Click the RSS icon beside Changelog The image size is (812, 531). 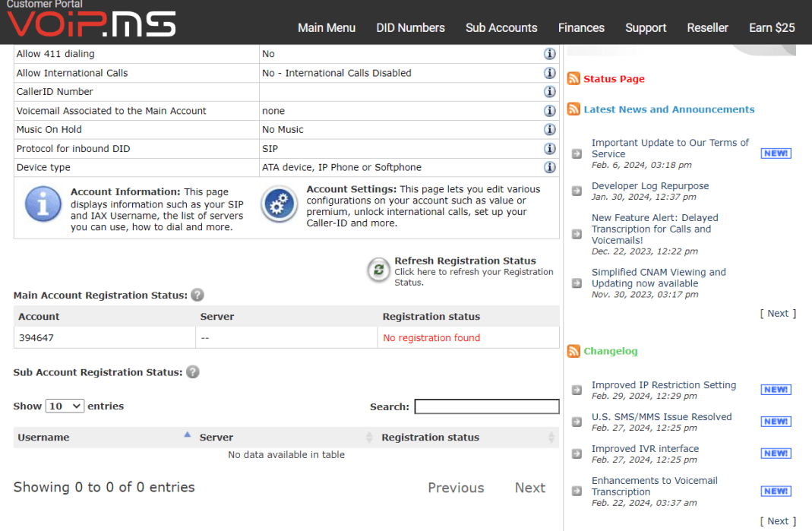coord(573,352)
